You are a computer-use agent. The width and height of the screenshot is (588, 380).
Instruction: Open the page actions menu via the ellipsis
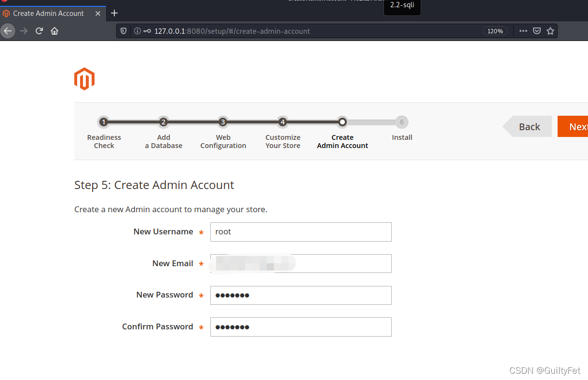coord(523,31)
